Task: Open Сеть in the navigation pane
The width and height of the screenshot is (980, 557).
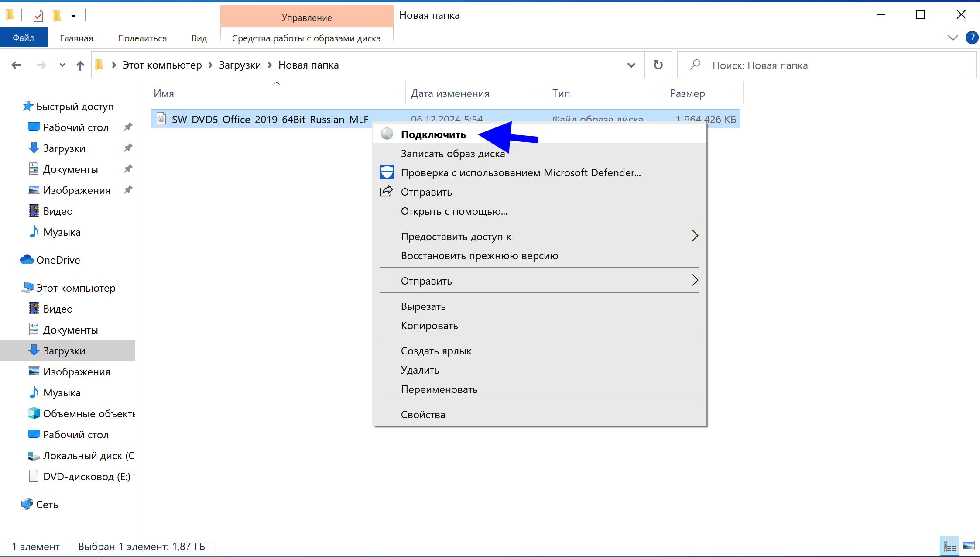Action: coord(47,504)
